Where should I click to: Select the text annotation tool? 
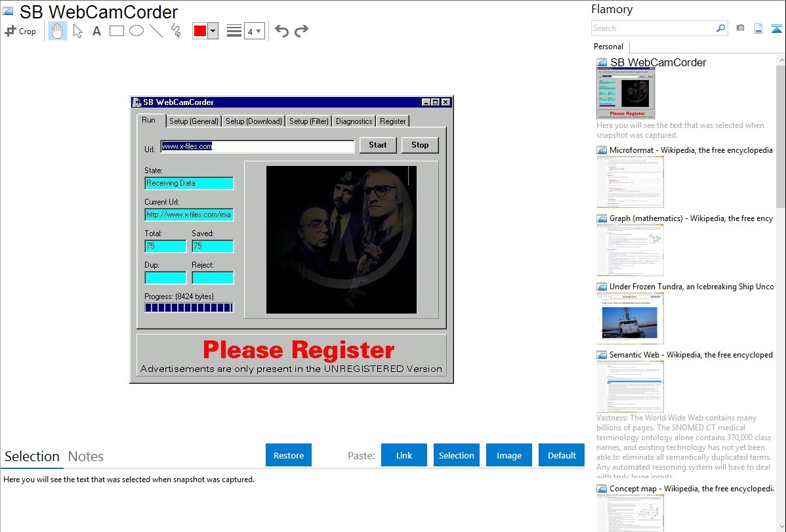tap(96, 31)
